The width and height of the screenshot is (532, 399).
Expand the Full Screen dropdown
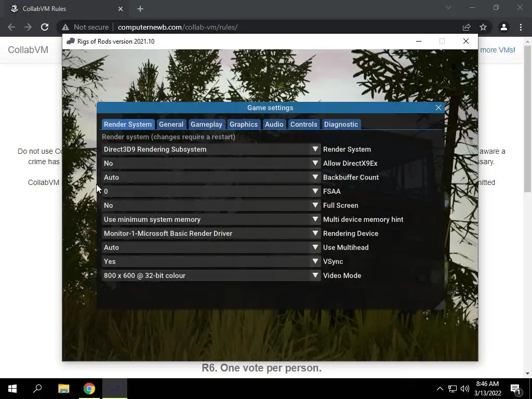(211, 205)
